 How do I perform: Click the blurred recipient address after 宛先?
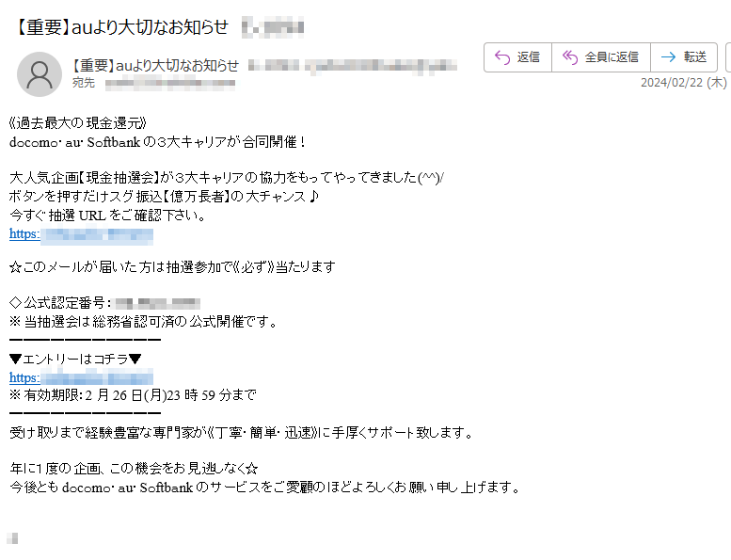click(x=170, y=84)
